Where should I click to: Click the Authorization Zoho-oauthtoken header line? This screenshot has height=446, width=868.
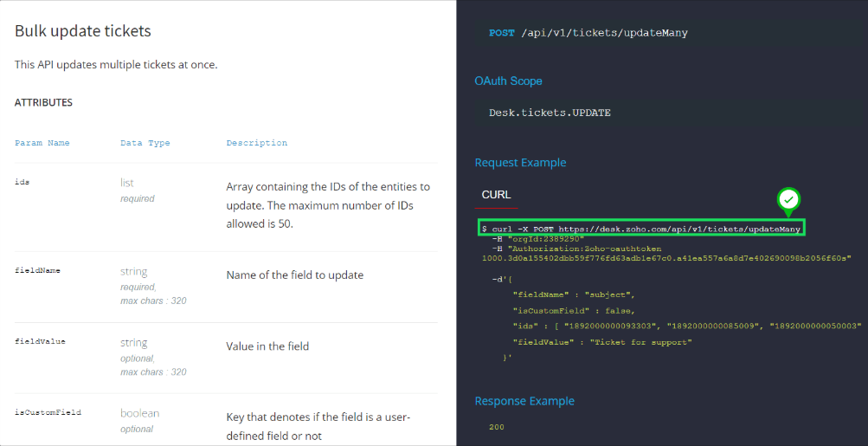[575, 249]
